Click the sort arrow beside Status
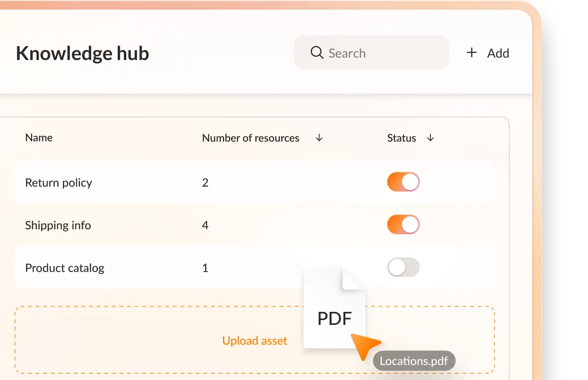588x380 pixels. (x=430, y=138)
